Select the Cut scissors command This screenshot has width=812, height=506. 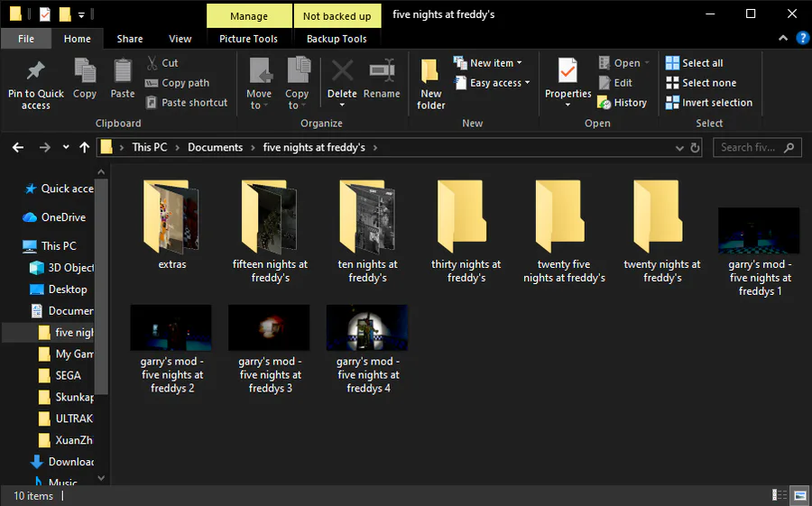pyautogui.click(x=162, y=62)
